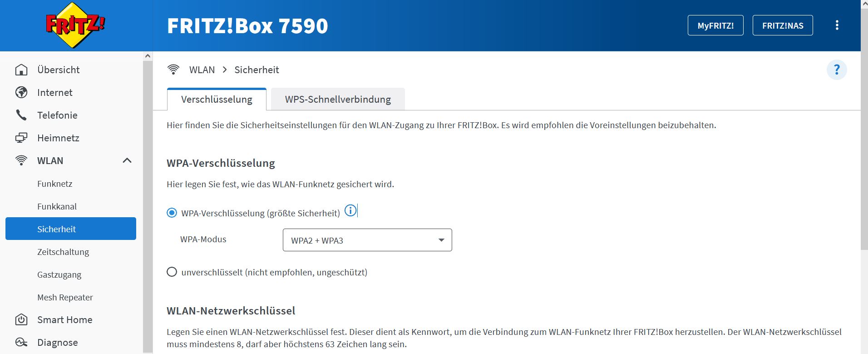868x354 pixels.
Task: Open the Mesh Repeater submenu item
Action: [x=65, y=297]
